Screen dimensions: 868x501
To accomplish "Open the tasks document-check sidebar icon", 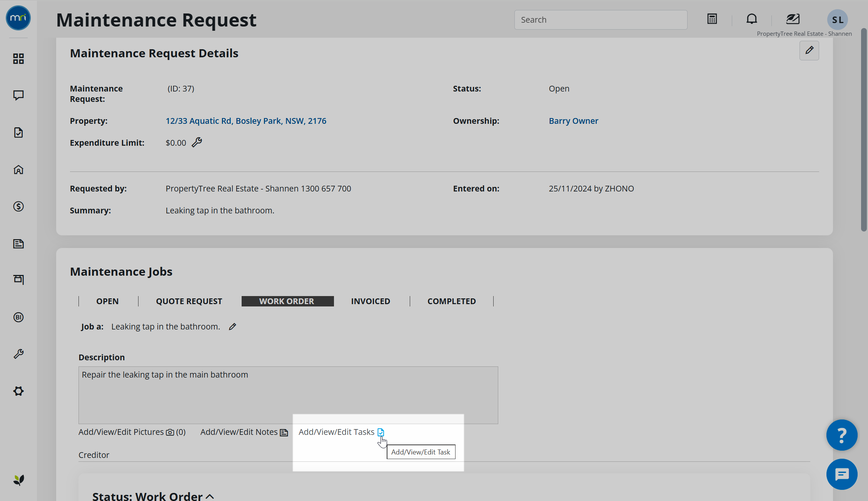I will coord(18,133).
